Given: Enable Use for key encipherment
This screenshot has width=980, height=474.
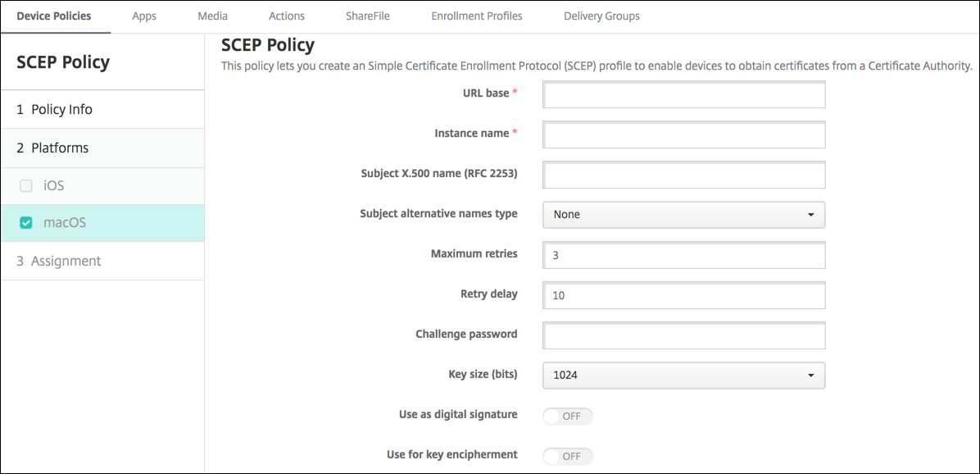Looking at the screenshot, I should click(x=567, y=456).
